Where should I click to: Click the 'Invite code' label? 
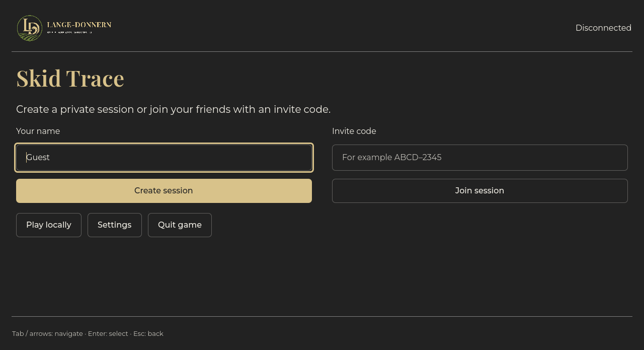click(x=354, y=131)
